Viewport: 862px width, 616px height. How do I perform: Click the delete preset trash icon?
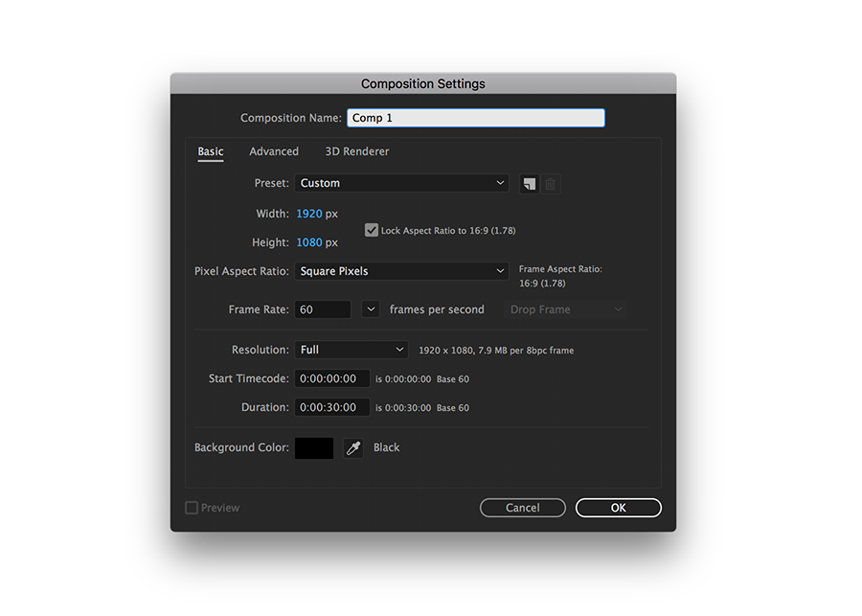551,184
